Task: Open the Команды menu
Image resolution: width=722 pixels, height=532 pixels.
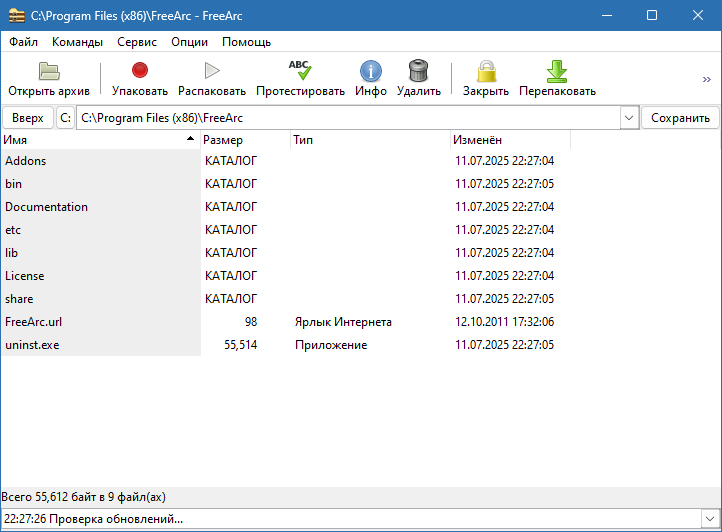Action: (x=77, y=42)
